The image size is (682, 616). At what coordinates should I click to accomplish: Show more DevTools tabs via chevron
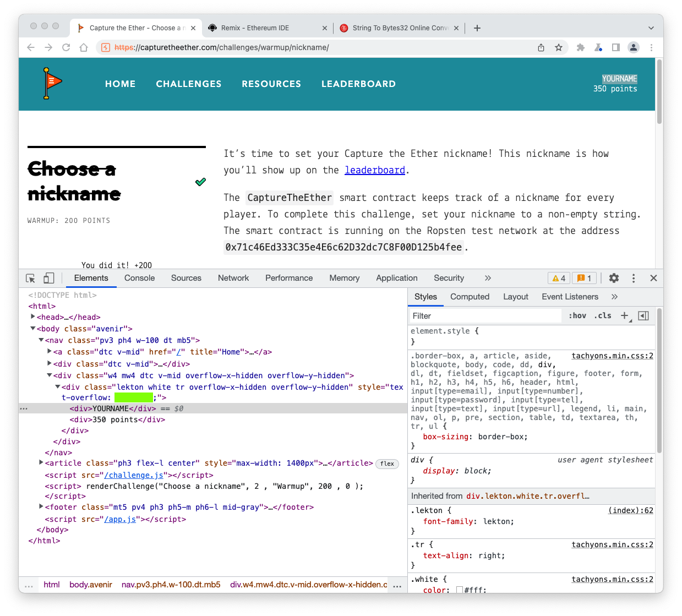[488, 278]
